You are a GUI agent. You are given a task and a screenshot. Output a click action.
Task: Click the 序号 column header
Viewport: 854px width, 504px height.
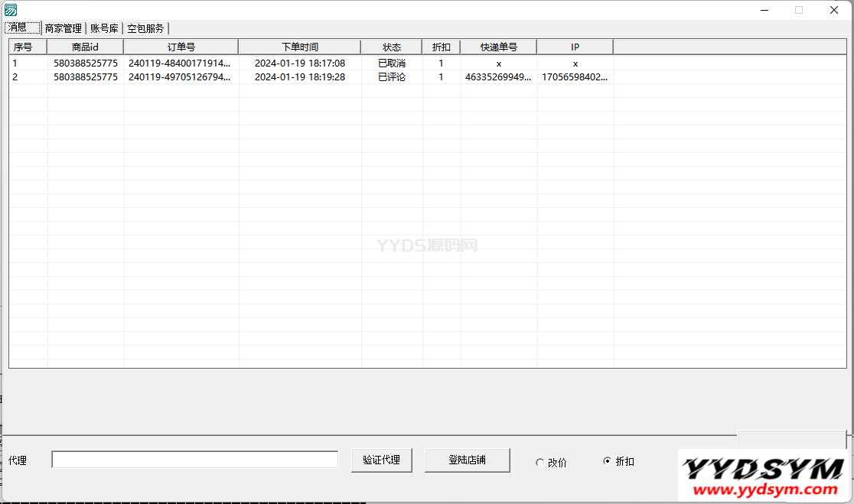pyautogui.click(x=25, y=47)
